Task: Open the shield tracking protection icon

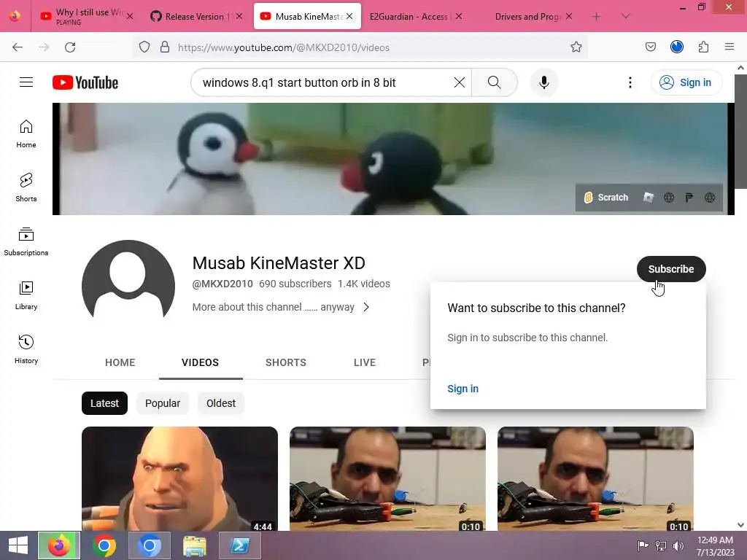Action: [144, 47]
